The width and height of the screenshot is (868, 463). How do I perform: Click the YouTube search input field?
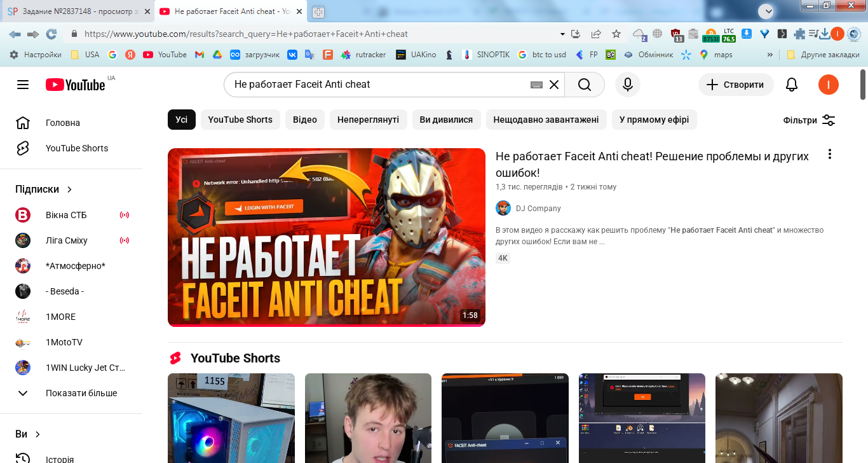pos(380,85)
